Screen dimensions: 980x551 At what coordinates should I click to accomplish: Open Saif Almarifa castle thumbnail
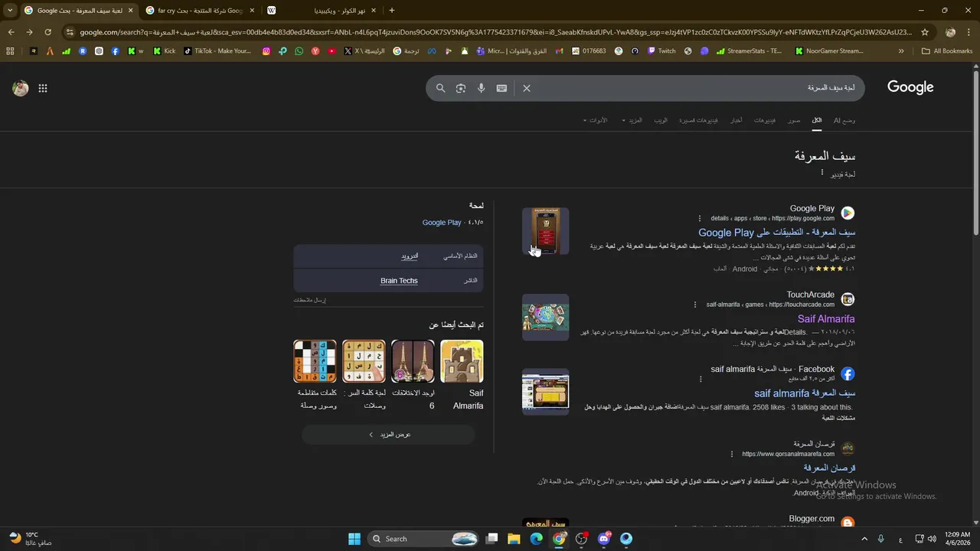[x=462, y=361]
